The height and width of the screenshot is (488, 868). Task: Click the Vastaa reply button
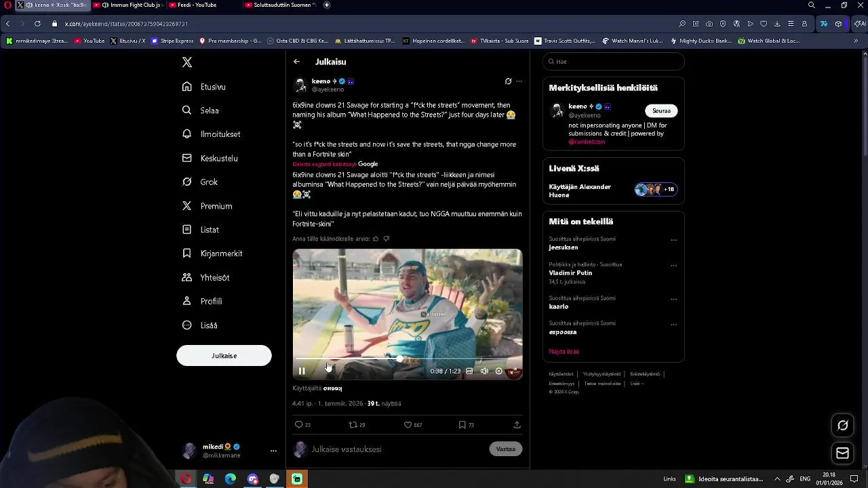506,449
